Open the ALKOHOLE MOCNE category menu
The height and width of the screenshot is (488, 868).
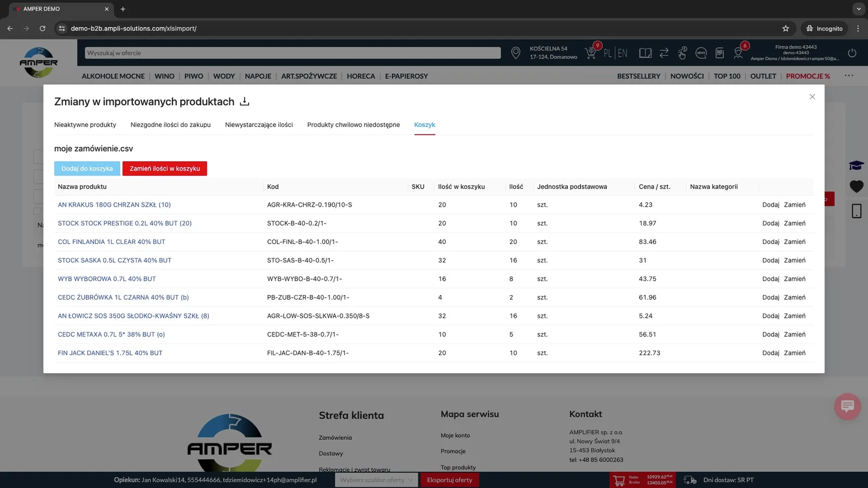[x=113, y=76]
